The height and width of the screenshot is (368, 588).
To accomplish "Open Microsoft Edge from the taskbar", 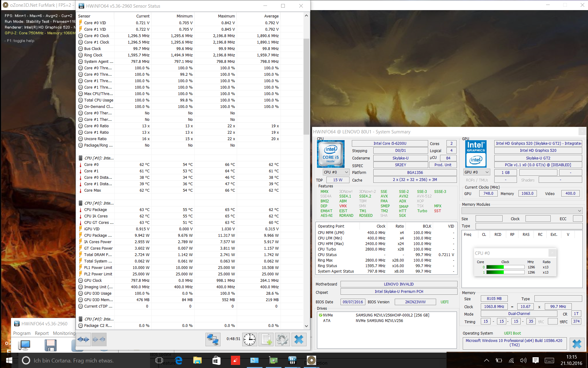I will pyautogui.click(x=179, y=361).
